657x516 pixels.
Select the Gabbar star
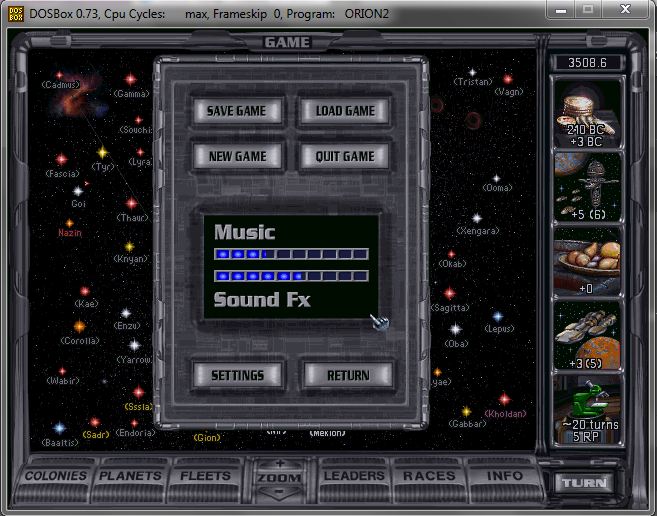point(466,411)
